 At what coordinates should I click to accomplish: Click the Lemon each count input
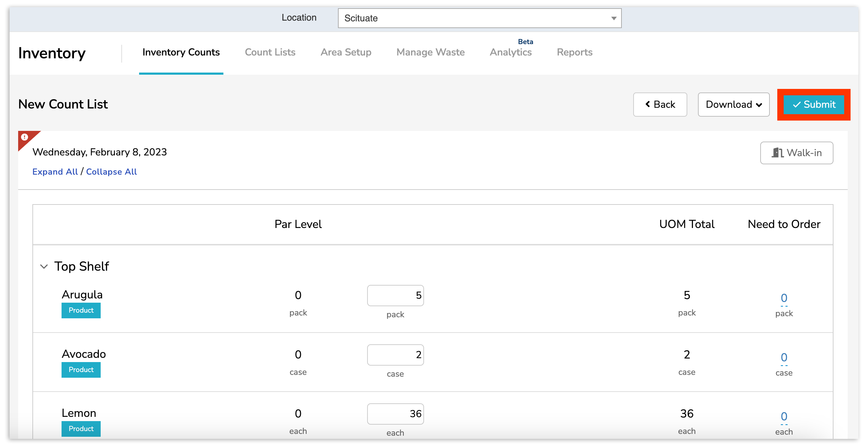395,414
